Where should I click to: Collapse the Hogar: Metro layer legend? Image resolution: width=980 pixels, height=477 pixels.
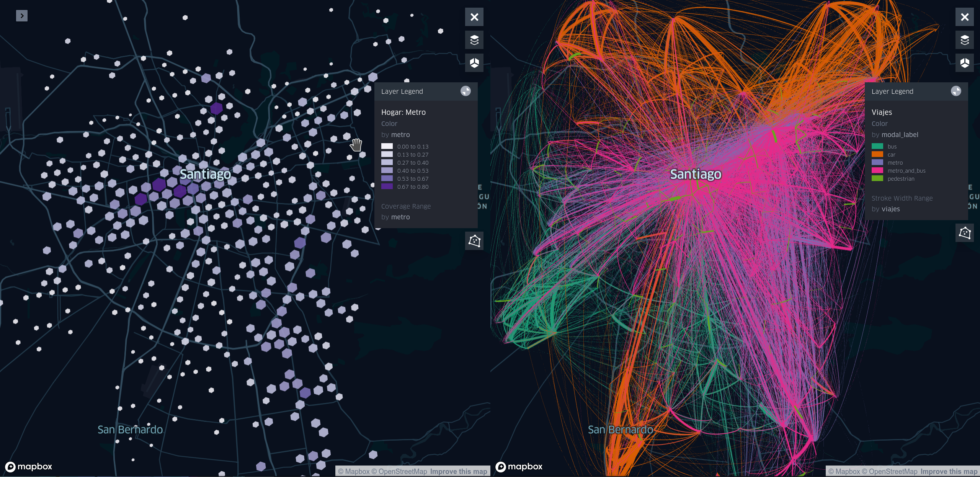465,91
